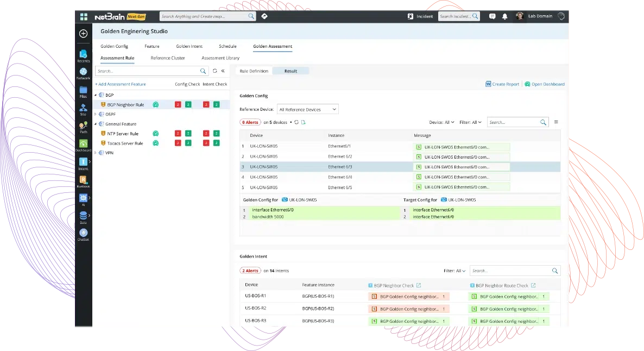Click the US-BOS-R3 device cell
Screen dimensions: 644x351
point(255,321)
